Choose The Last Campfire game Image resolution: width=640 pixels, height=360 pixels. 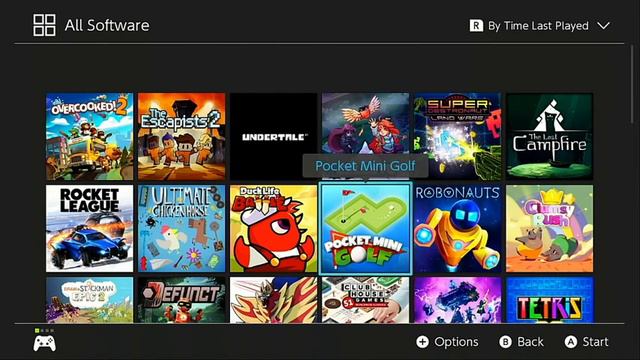549,136
